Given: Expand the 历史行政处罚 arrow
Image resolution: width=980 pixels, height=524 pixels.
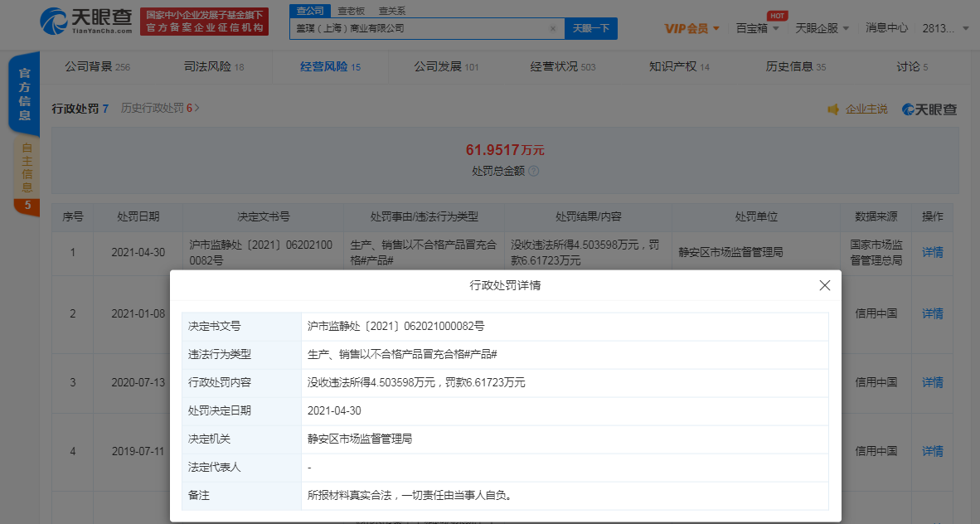Looking at the screenshot, I should click(196, 108).
